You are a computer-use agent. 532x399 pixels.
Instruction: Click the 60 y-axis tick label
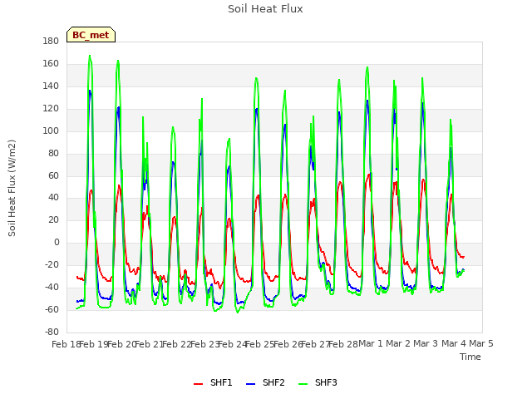(53, 175)
